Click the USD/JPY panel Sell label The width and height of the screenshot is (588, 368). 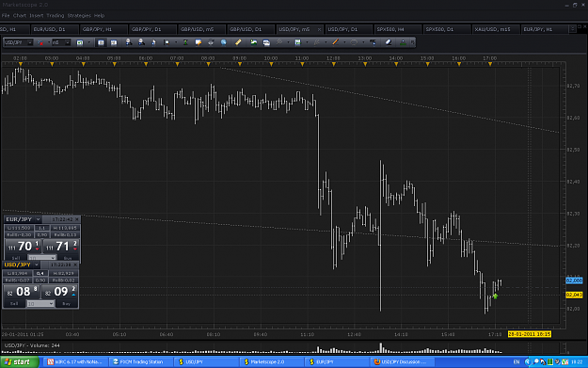point(14,303)
